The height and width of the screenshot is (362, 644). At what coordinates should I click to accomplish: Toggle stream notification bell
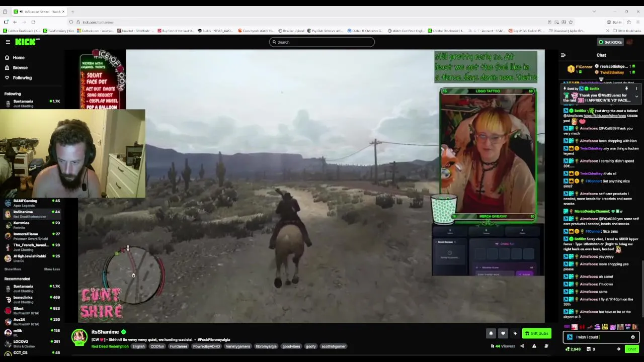coord(491,333)
